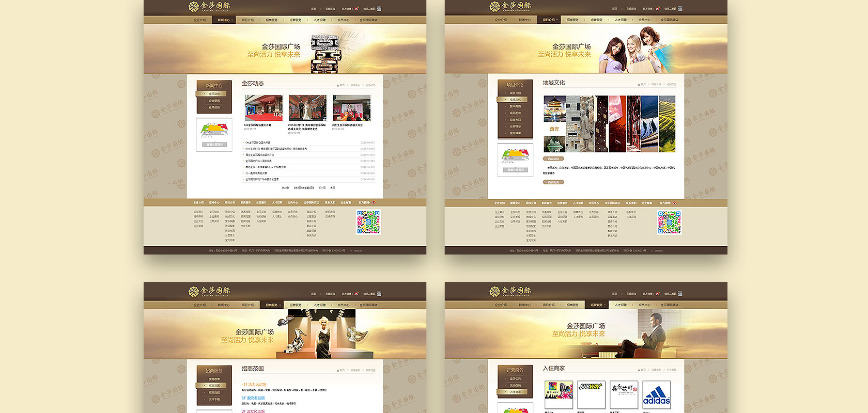The height and width of the screenshot is (413, 868).
Task: Click the gold rose logo in top-left page
Action: click(x=194, y=6)
